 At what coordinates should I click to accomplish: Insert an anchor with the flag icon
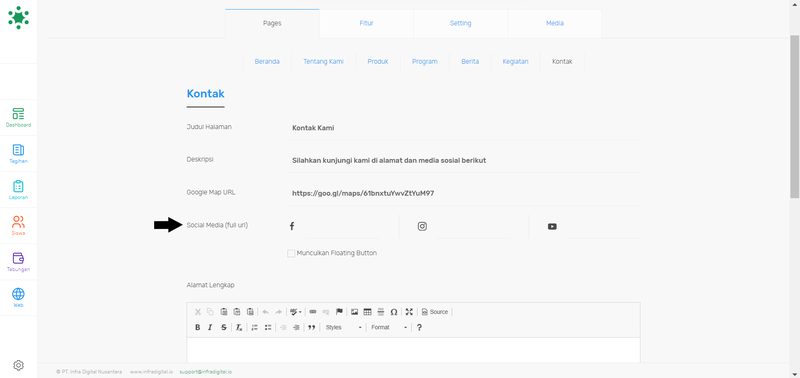pyautogui.click(x=339, y=312)
